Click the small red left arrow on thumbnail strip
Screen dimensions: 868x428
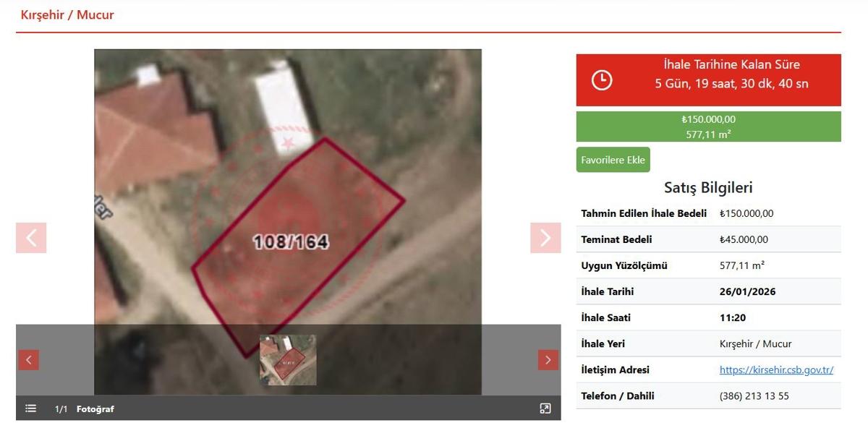tap(29, 360)
